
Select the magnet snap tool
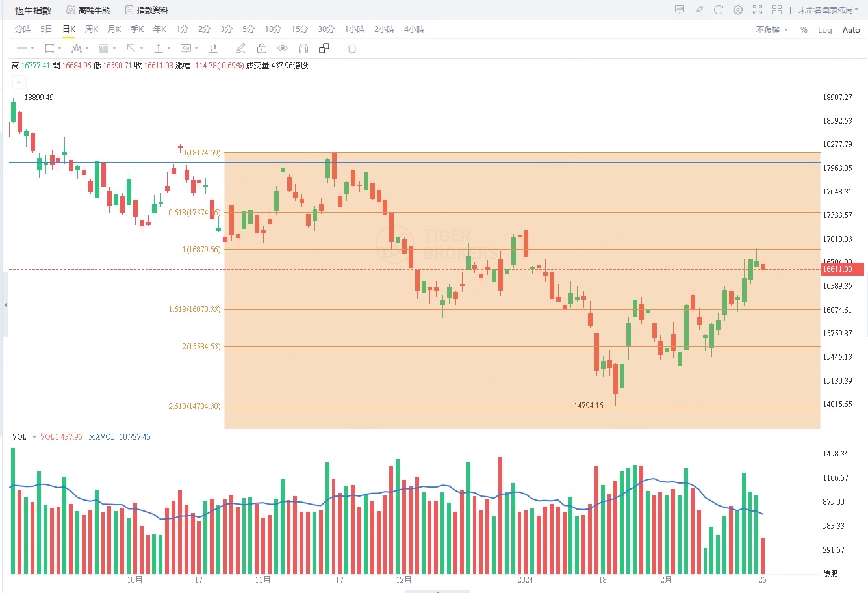pos(303,48)
